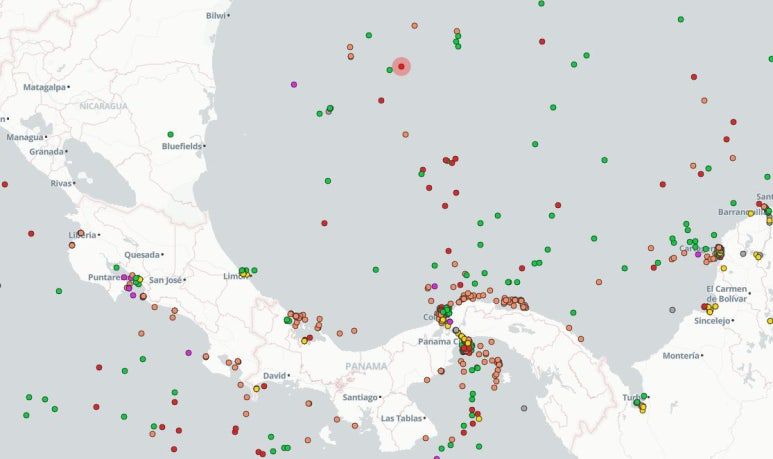Click the yellow vessel marker near David
Screen dimensions: 773x459
click(256, 388)
